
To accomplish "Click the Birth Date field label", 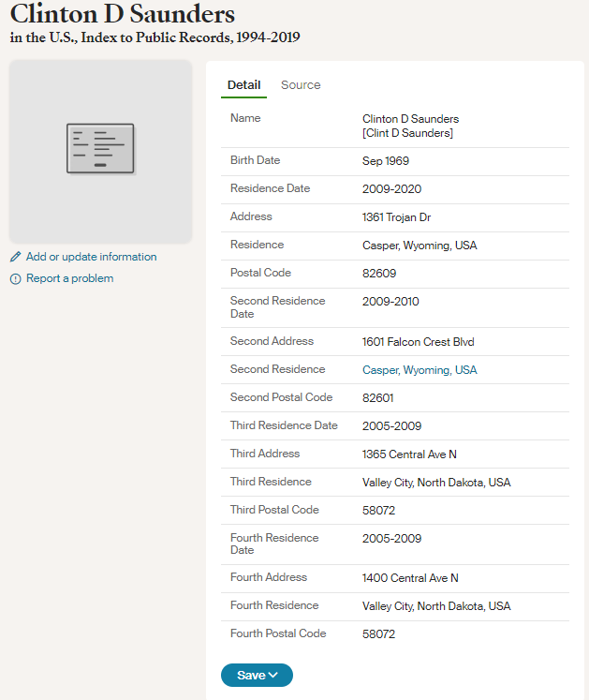I will (x=256, y=160).
